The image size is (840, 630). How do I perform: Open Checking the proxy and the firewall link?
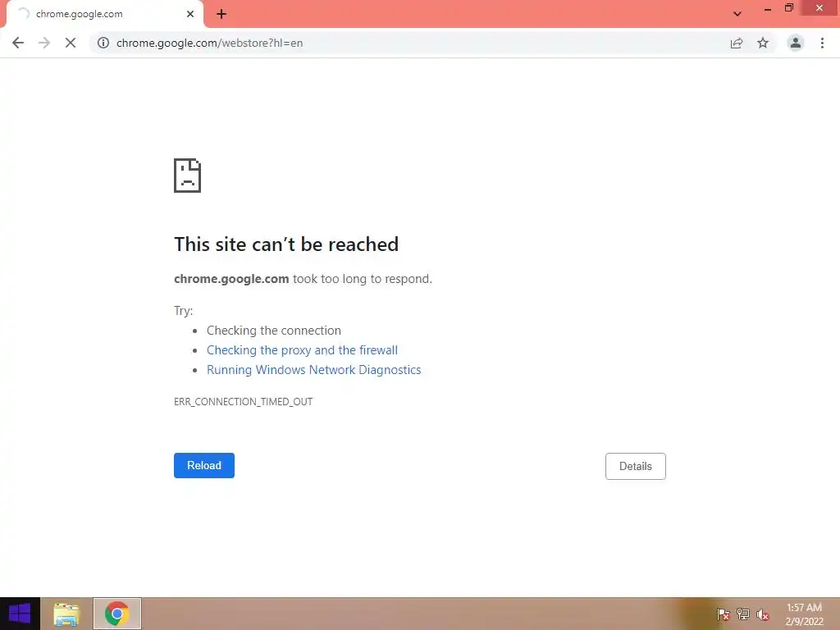[302, 350]
